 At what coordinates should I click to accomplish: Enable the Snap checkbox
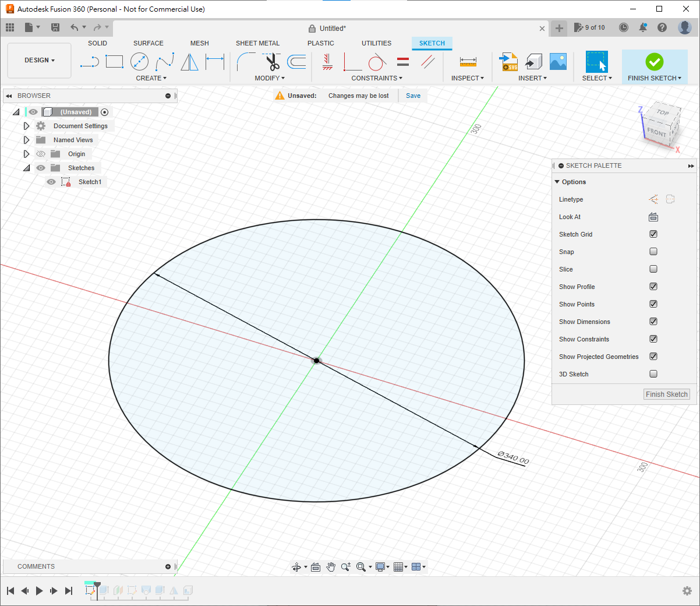point(653,252)
